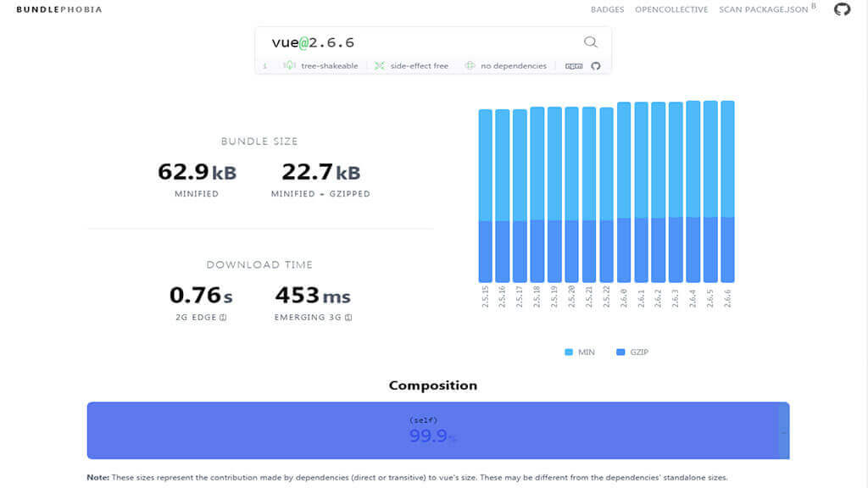
Task: Select the 2.5.16 version bar in chart
Action: 503,196
